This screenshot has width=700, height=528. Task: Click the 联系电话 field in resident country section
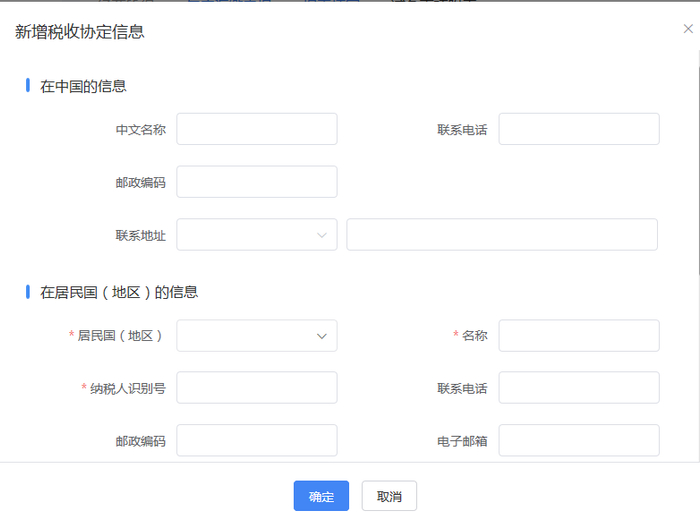click(579, 387)
